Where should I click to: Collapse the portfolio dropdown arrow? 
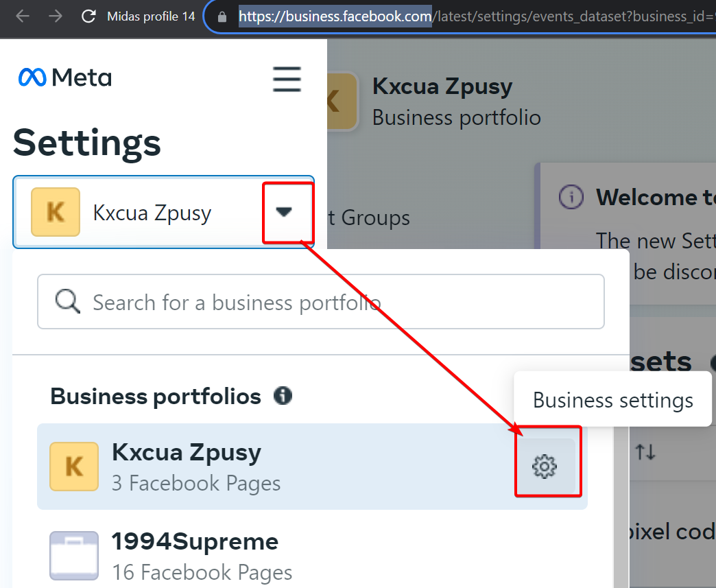[x=283, y=211]
